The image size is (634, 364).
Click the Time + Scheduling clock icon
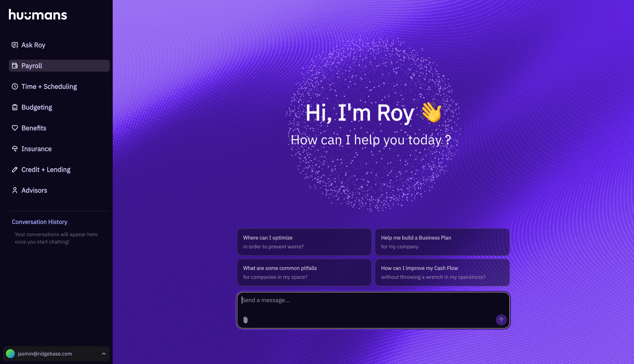tap(15, 86)
